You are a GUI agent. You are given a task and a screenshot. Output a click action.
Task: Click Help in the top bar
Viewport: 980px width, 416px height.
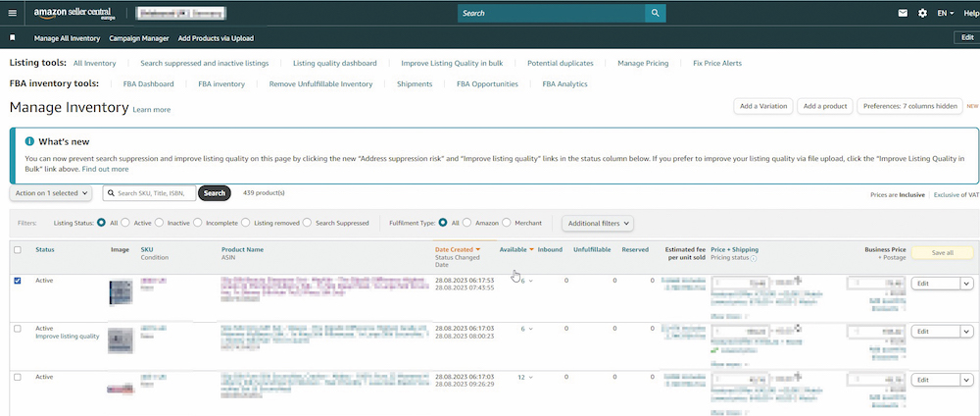coord(971,13)
